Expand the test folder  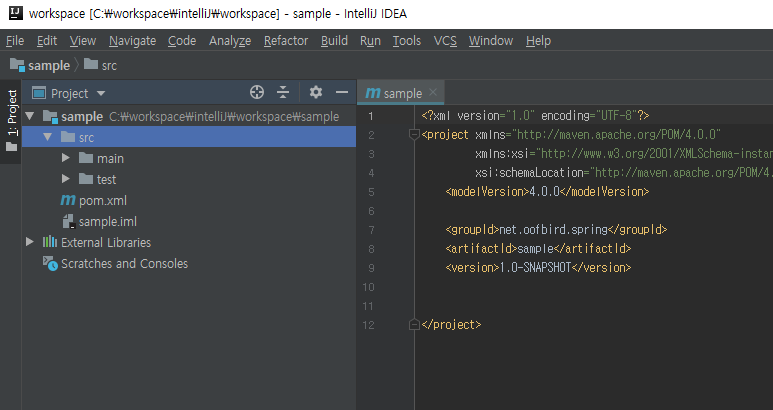coord(66,179)
